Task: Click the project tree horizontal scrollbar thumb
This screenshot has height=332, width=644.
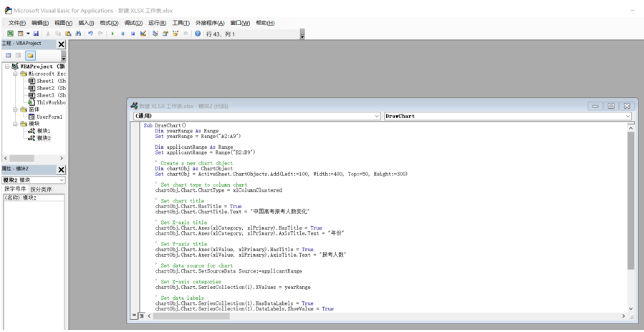Action: point(21,158)
